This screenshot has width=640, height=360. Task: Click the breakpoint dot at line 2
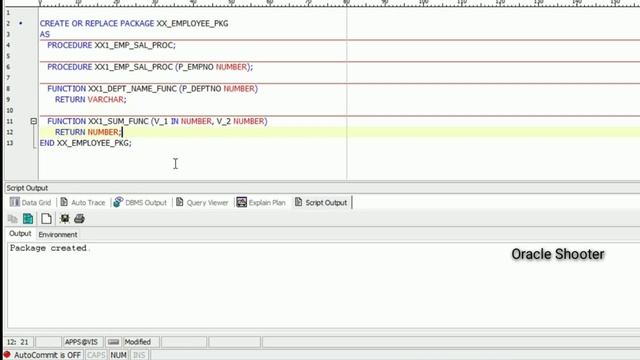point(21,23)
